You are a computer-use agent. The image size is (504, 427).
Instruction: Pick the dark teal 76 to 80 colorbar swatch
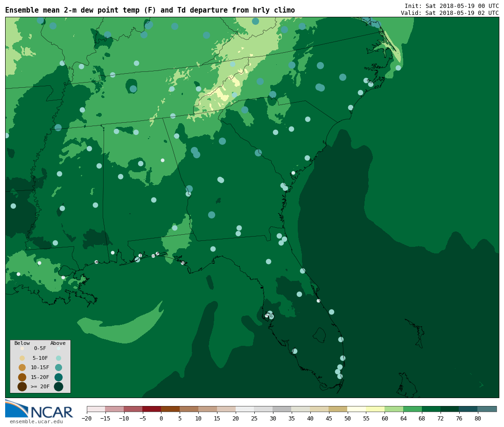coord(469,409)
